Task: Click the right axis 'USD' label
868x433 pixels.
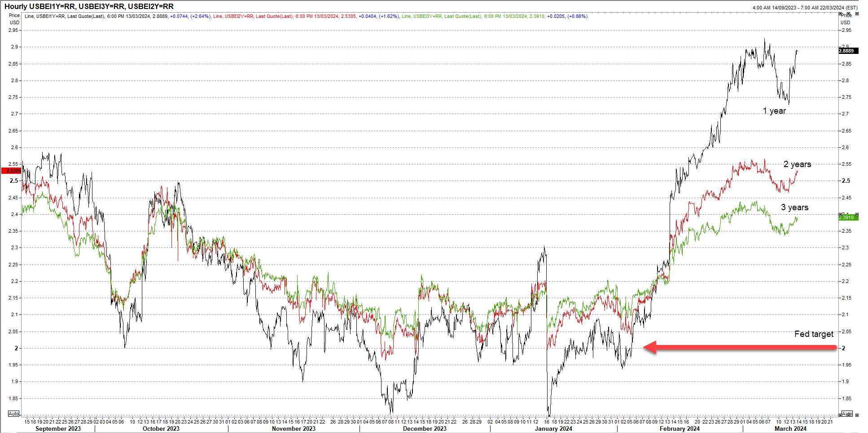Action: pos(845,22)
